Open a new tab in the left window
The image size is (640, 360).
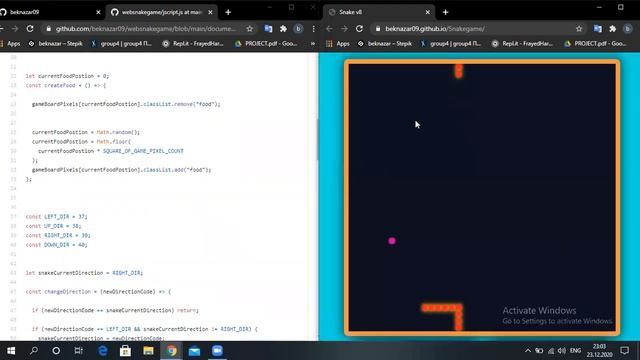(228, 12)
